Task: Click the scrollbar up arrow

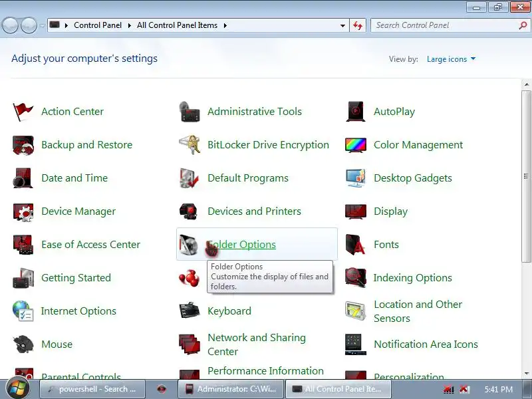Action: coord(527,84)
